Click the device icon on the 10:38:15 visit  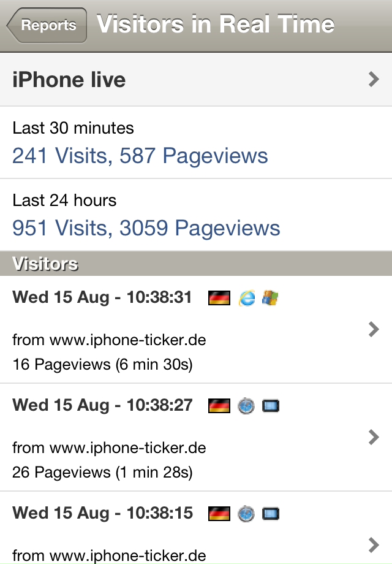point(270,514)
